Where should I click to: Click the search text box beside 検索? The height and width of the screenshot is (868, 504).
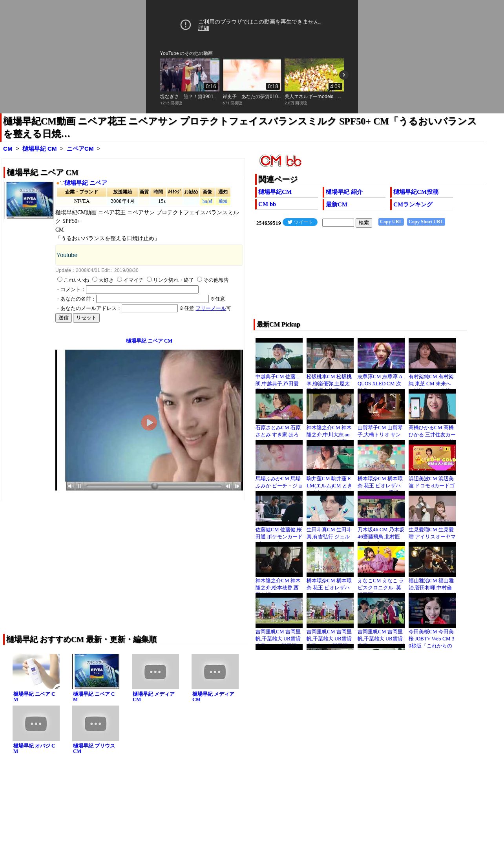tap(338, 222)
